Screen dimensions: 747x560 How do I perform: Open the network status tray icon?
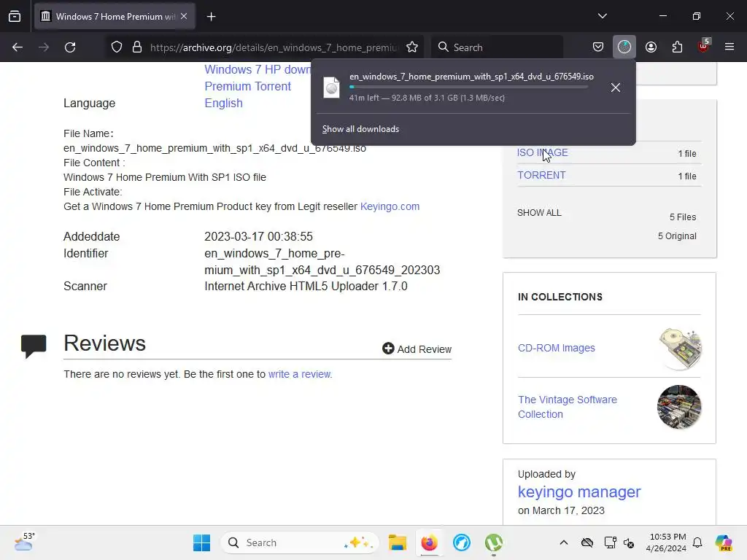tap(610, 542)
